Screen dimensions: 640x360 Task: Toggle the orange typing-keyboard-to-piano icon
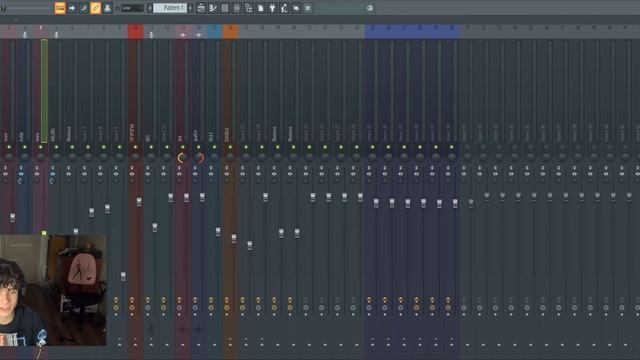60,8
